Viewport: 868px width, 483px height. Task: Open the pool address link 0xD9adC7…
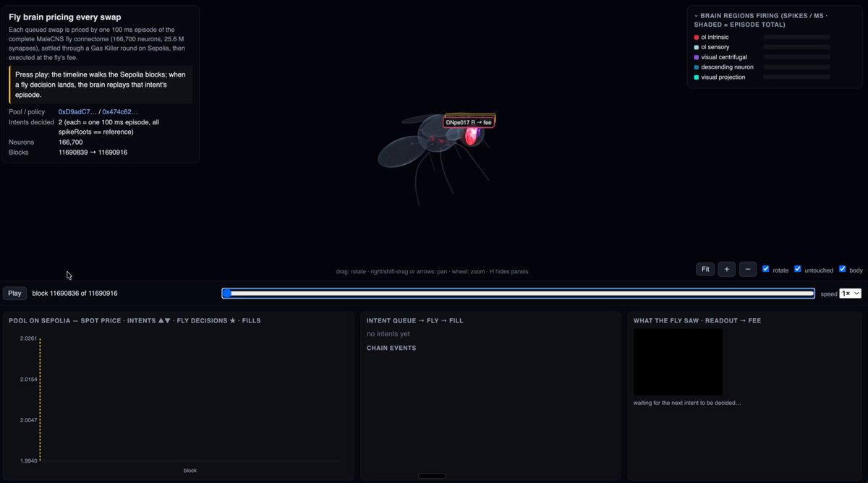tap(77, 112)
